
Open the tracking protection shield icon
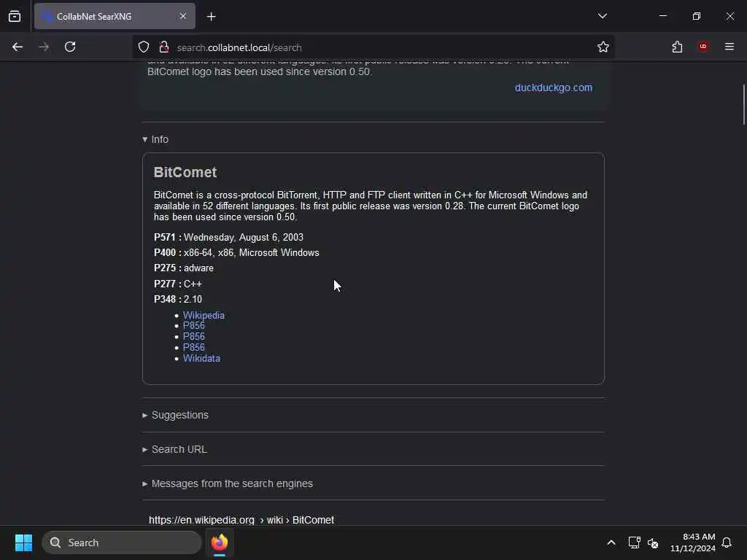(x=144, y=47)
